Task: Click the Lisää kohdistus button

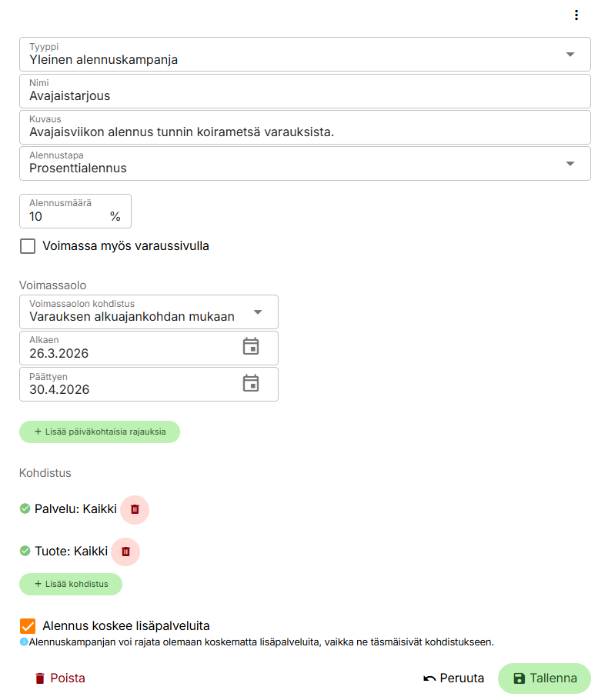Action: 71,584
